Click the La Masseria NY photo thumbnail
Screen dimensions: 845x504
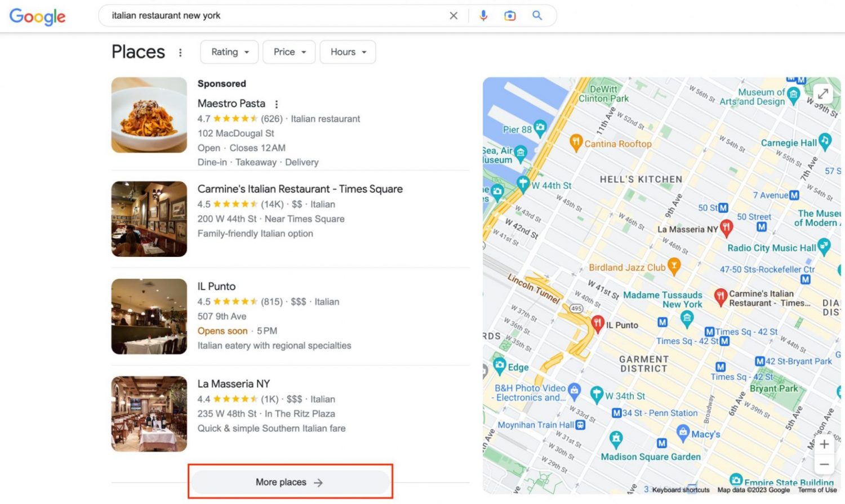click(x=149, y=413)
